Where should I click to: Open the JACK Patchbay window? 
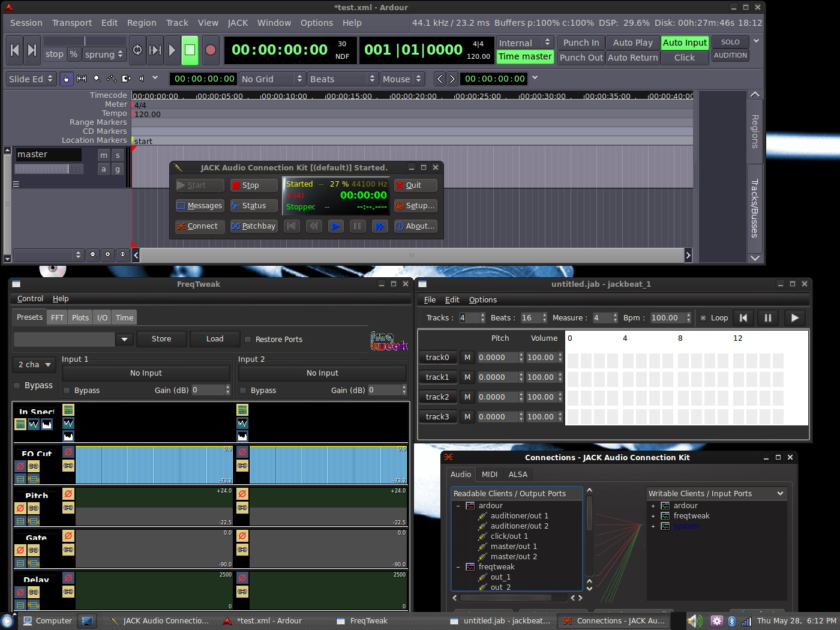point(253,226)
